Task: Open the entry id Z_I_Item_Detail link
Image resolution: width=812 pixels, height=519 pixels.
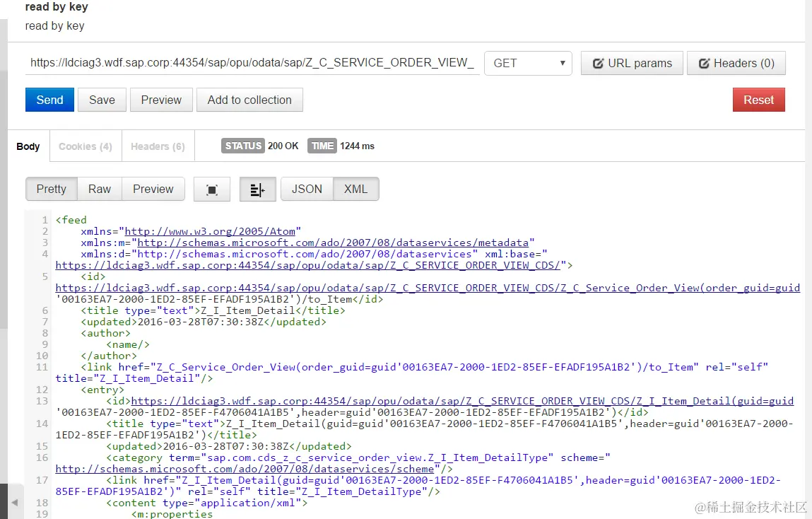Action: (x=462, y=401)
